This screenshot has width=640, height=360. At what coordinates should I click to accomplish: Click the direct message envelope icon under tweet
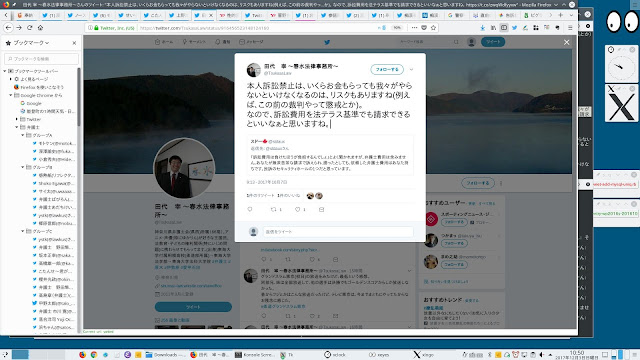coord(322,209)
